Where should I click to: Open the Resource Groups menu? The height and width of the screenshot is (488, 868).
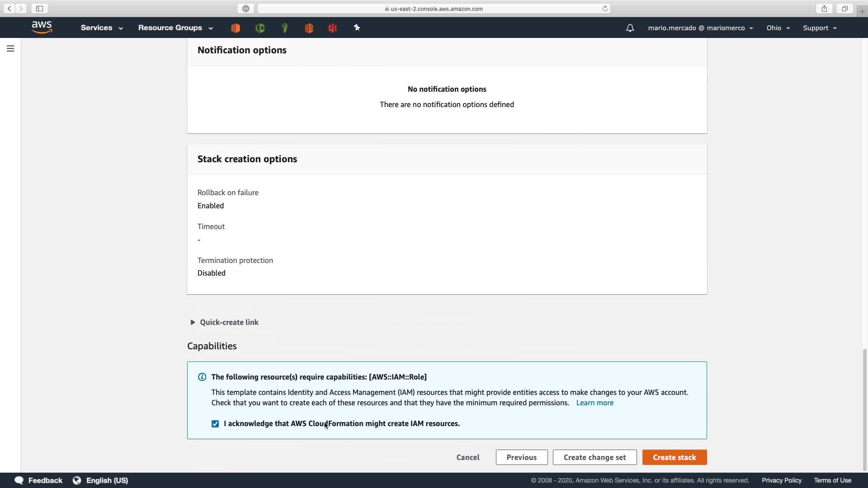pos(175,28)
